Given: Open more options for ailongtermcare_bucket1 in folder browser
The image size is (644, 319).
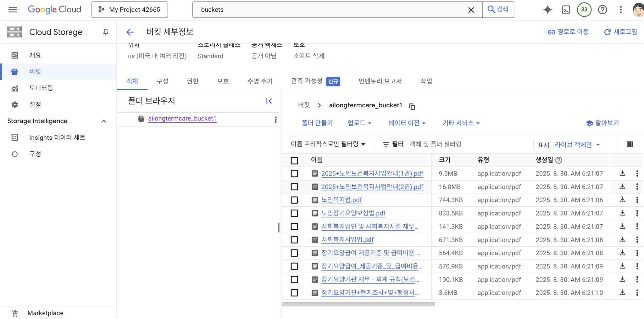Looking at the screenshot, I should pos(275,120).
